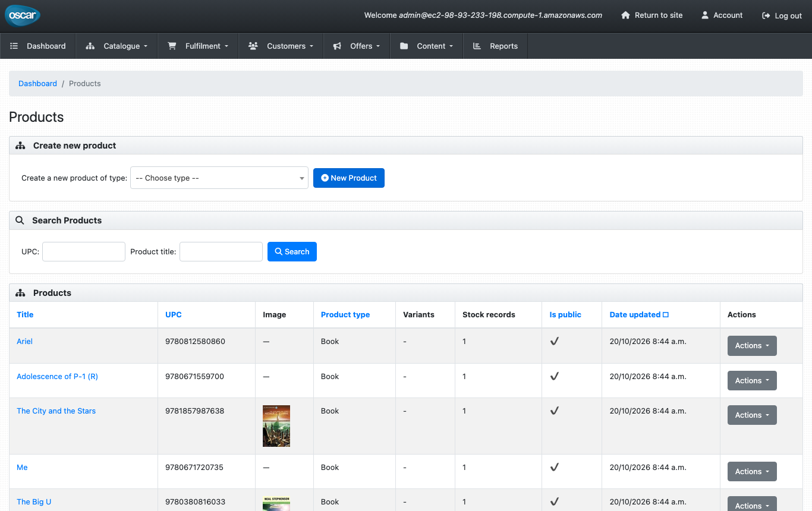Screen dimensions: 812x511
Task: Click the Fulfilment shopping cart icon
Action: pos(172,46)
